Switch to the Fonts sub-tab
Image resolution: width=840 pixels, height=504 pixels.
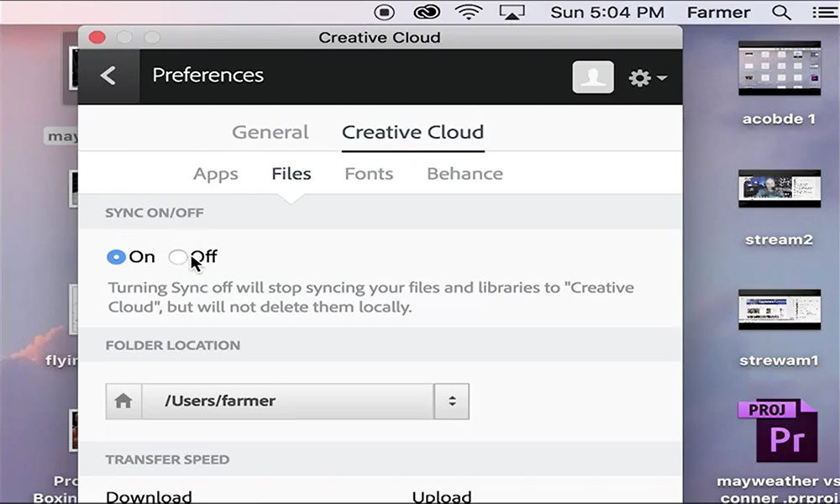369,174
